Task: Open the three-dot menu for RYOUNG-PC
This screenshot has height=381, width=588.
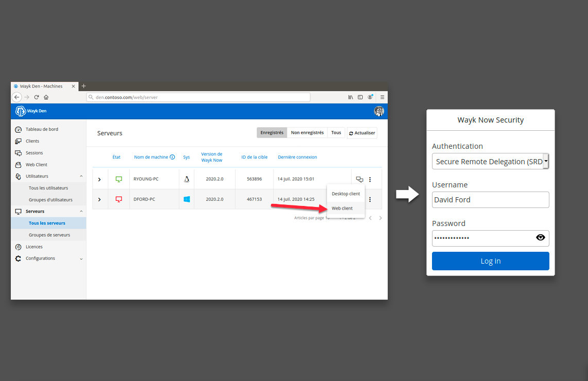Action: (x=370, y=179)
